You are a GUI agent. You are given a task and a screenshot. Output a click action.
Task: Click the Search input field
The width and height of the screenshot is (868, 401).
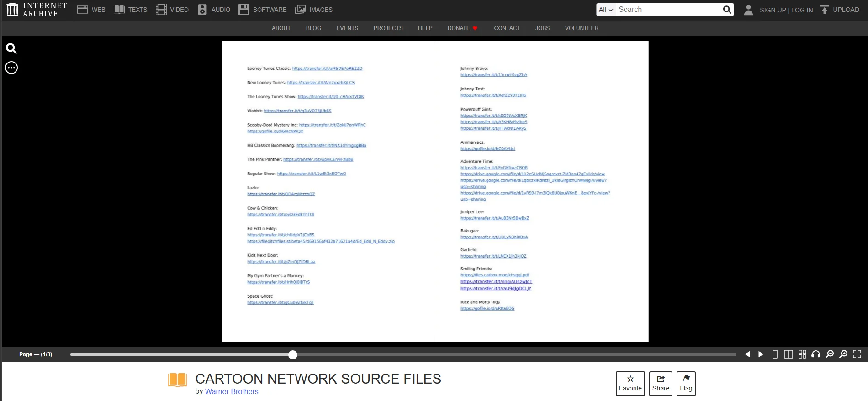pos(669,10)
